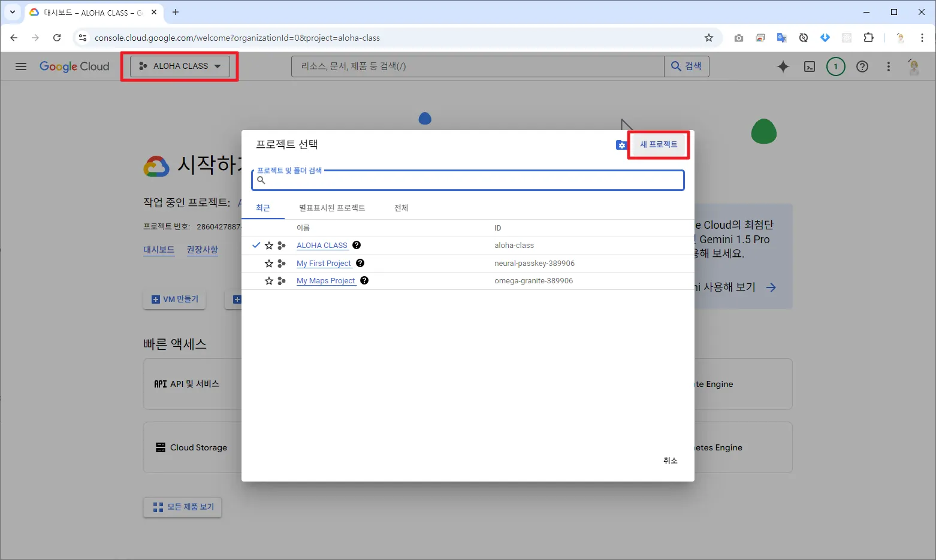The height and width of the screenshot is (560, 936).
Task: Click the ID text neural-passkey-389906
Action: click(535, 264)
